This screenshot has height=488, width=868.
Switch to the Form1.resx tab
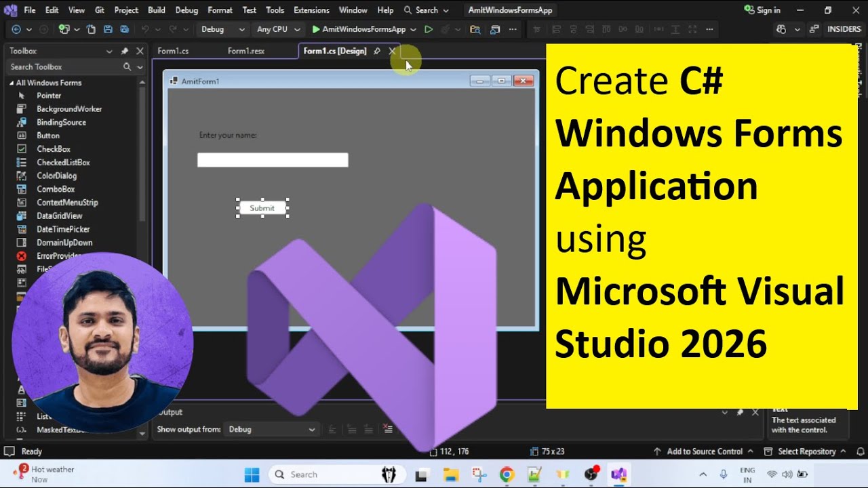click(245, 52)
